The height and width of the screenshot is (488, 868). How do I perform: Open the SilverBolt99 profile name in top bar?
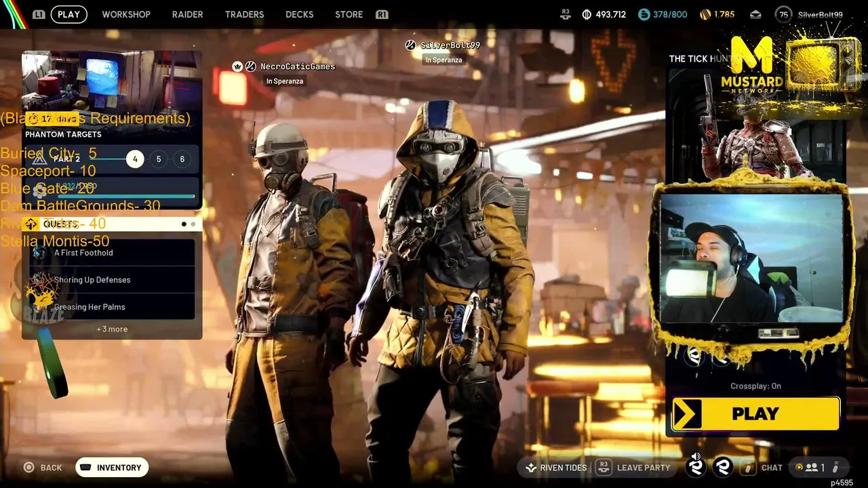coord(821,15)
